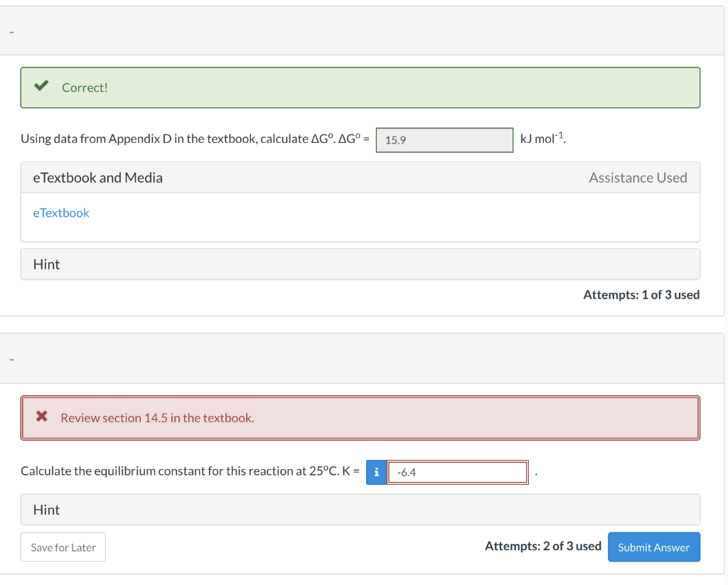Collapse the second question section with the dash toggle
Viewport: 728px width, 585px height.
click(11, 360)
